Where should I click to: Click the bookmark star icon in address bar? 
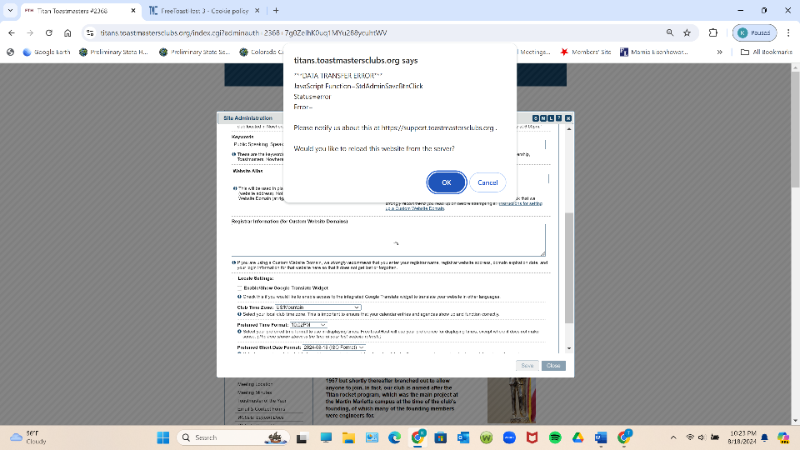pyautogui.click(x=687, y=31)
